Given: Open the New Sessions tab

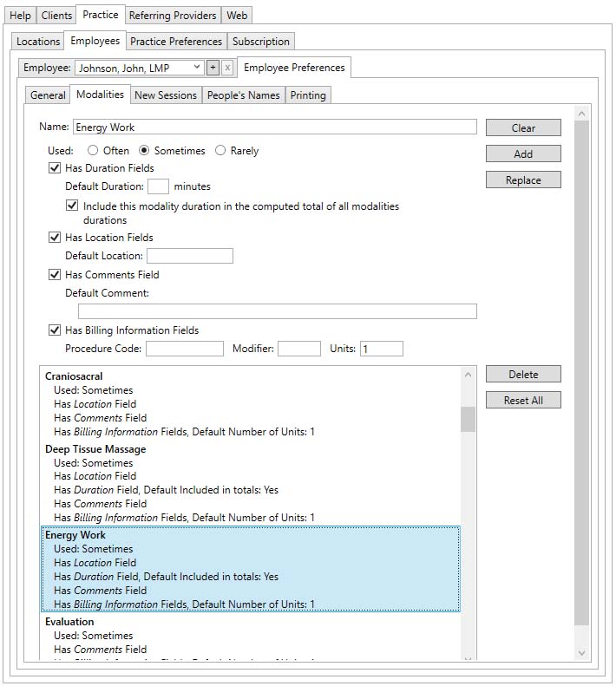Looking at the screenshot, I should pyautogui.click(x=166, y=95).
